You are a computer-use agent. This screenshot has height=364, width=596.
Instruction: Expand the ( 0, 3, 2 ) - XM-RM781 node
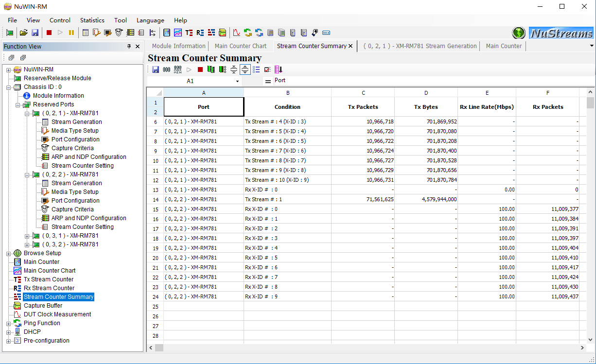coord(27,244)
